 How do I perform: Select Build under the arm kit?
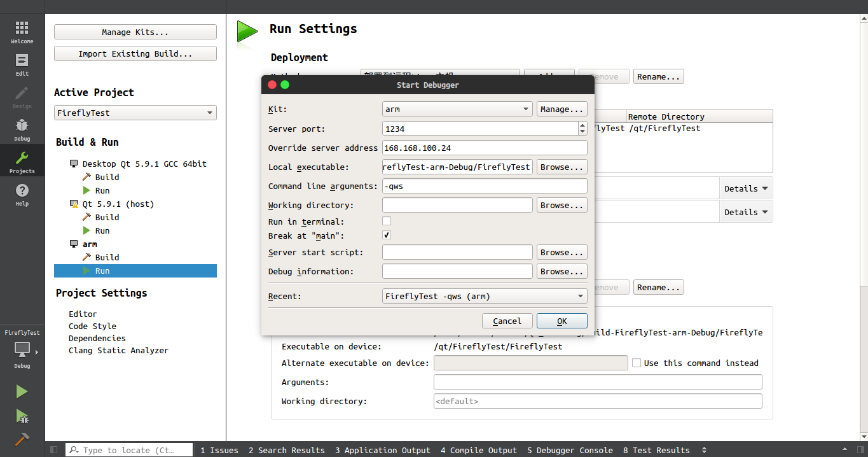[107, 257]
